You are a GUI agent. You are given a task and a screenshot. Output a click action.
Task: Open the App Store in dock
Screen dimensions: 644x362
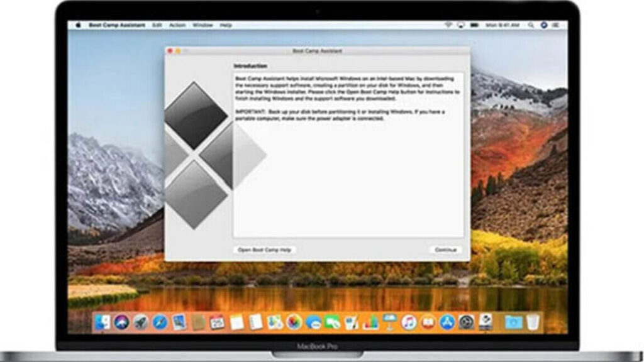point(447,322)
